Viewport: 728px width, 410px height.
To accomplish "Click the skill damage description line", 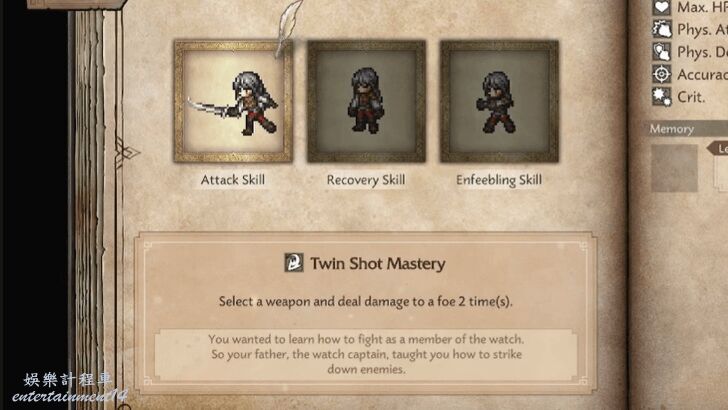I will coord(366,301).
